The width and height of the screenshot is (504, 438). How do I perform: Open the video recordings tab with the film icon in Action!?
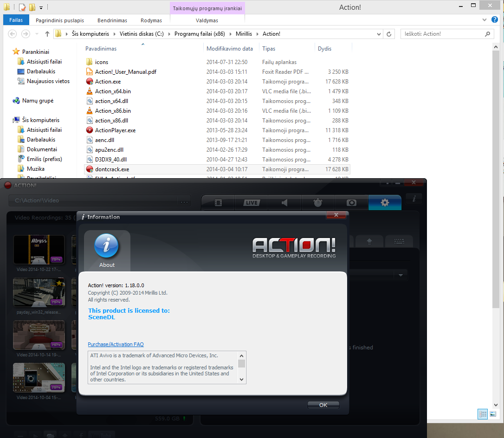[218, 203]
